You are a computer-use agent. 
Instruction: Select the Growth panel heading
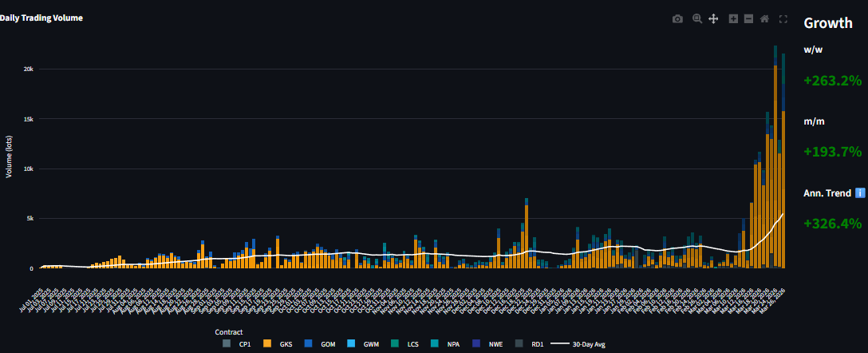827,22
